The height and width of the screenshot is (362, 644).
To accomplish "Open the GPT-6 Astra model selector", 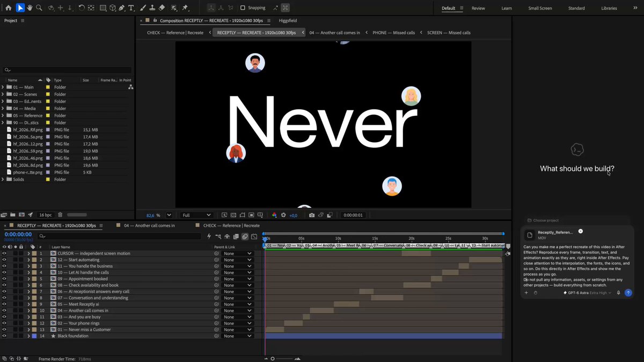I will point(587,293).
